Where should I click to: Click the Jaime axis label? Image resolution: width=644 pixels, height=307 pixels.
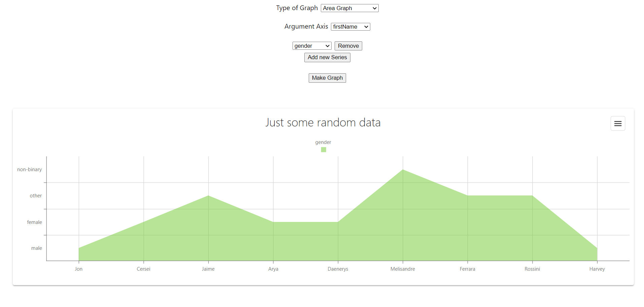(x=208, y=269)
